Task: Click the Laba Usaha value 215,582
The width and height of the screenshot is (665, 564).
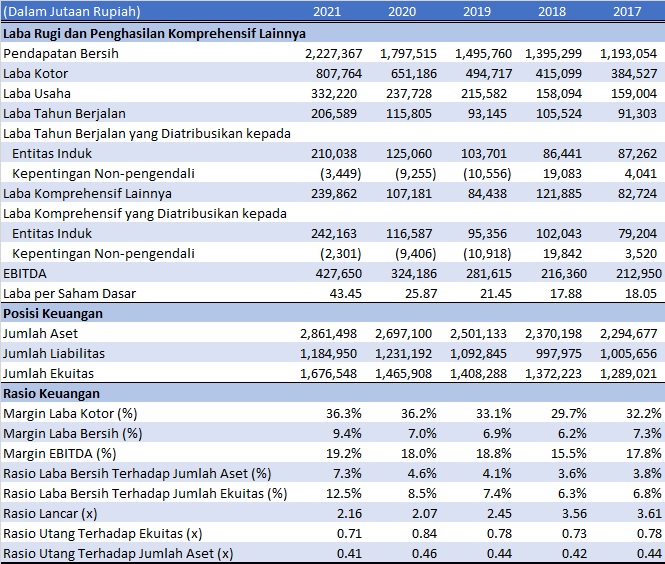Action: pyautogui.click(x=483, y=93)
